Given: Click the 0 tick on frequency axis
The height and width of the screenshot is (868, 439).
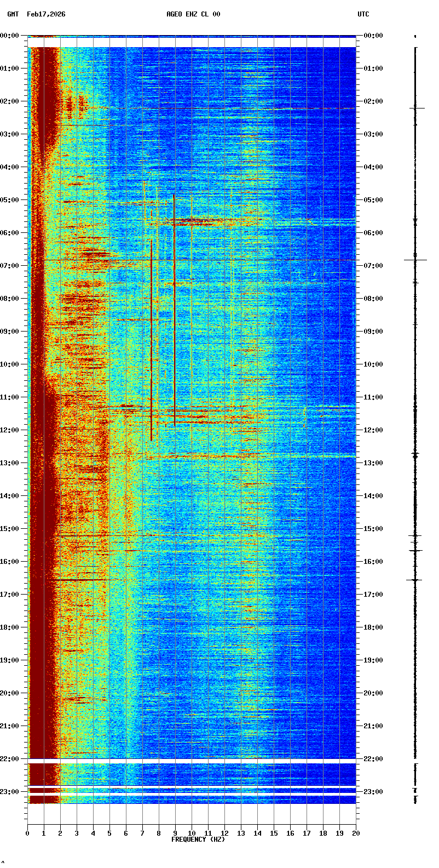Looking at the screenshot, I should coord(27,833).
